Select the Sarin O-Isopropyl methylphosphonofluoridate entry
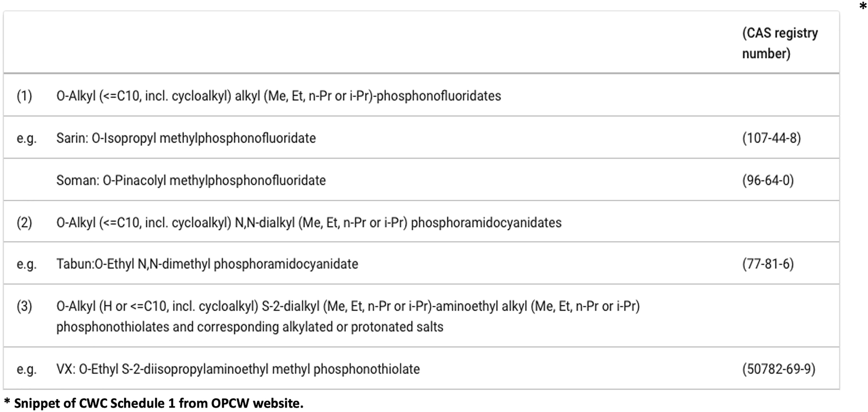868x412 pixels. [186, 138]
